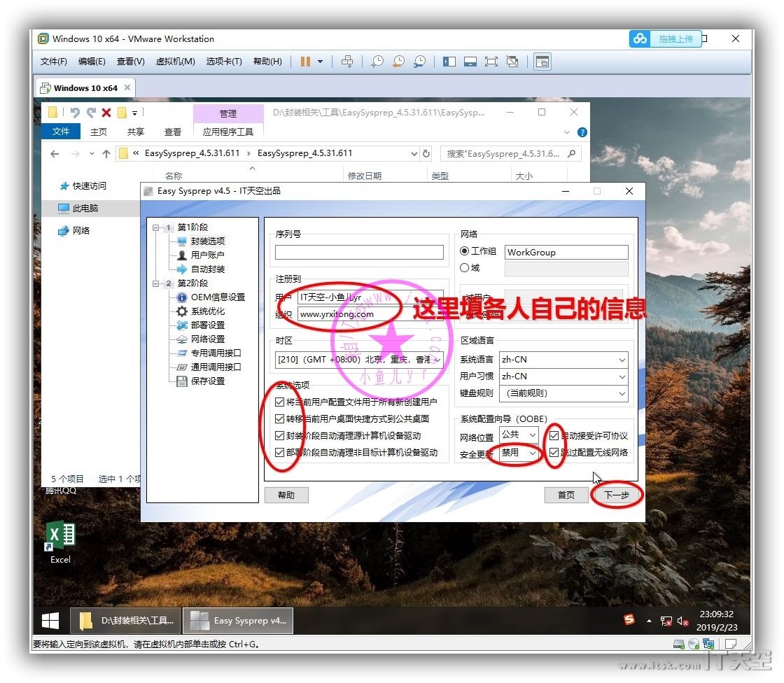Image resolution: width=784 pixels, height=683 pixels.
Task: Switch to the 应用程序工具 ribbon tab
Action: point(228,132)
